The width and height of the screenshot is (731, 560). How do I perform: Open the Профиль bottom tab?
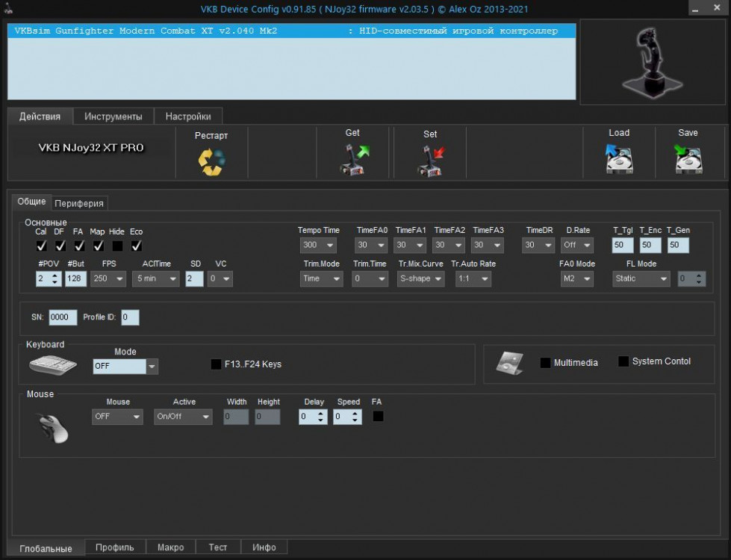tap(115, 547)
